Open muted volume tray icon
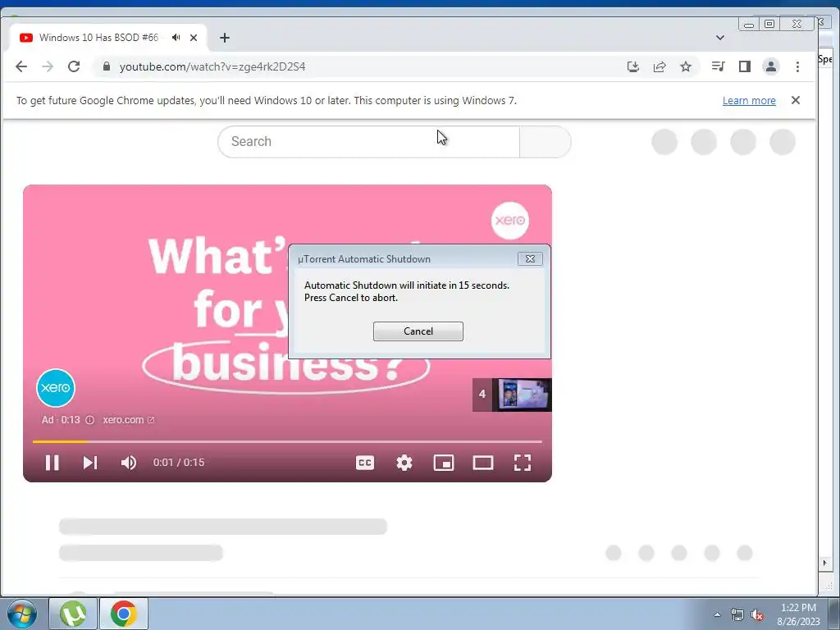Image resolution: width=840 pixels, height=630 pixels. (x=757, y=614)
